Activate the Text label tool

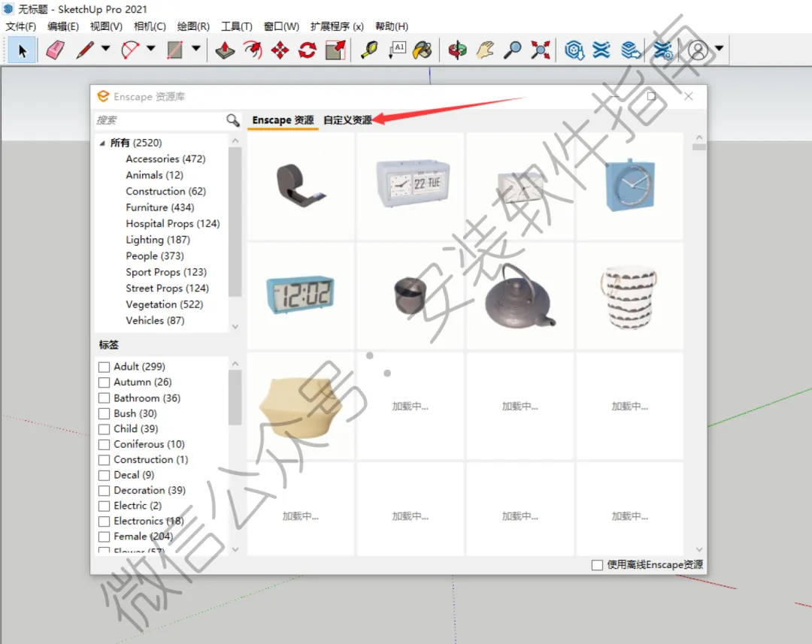397,50
